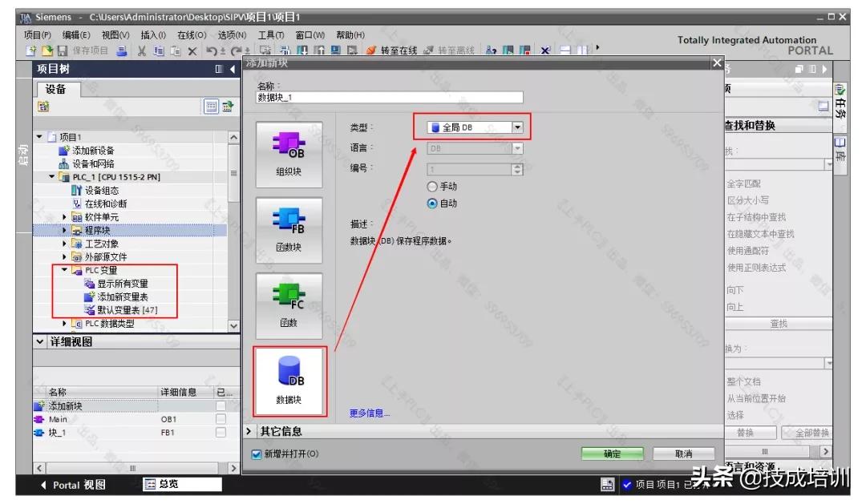Click the 总览 taskbar tab
Screen dimensions: 866x504
[x=182, y=484]
